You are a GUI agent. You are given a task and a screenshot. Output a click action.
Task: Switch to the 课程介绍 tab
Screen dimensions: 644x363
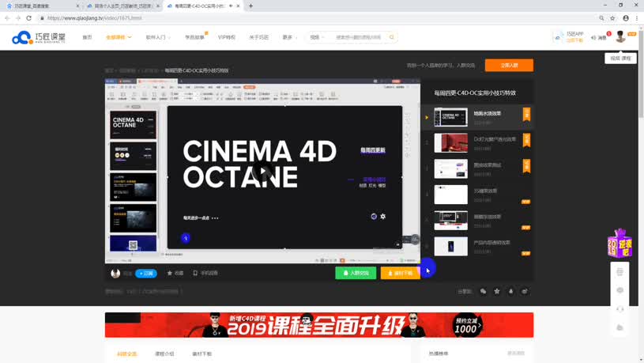pos(164,354)
